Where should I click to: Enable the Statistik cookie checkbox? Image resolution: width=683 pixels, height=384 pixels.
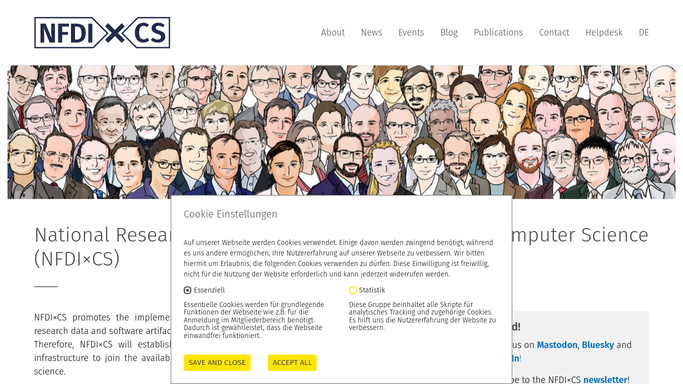click(353, 290)
